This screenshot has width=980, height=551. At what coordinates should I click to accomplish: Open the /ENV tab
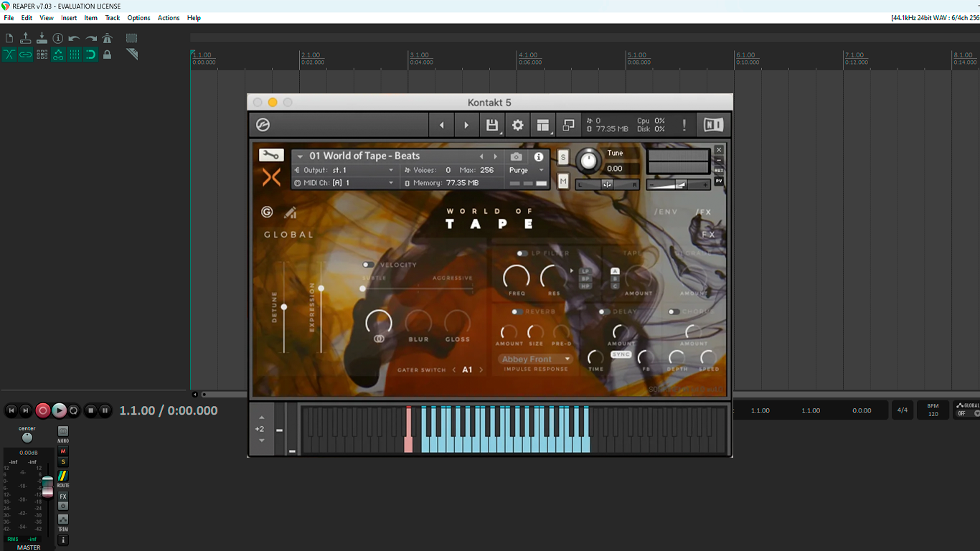666,212
